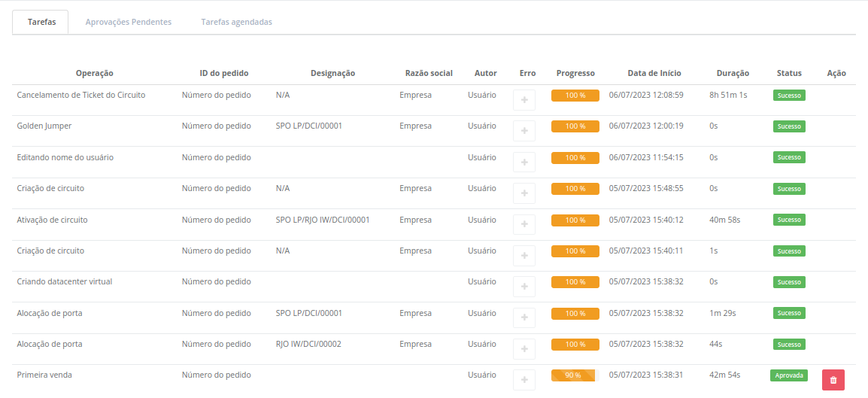
Task: Expand error plus button for Golden Jumper row
Action: coord(524,131)
